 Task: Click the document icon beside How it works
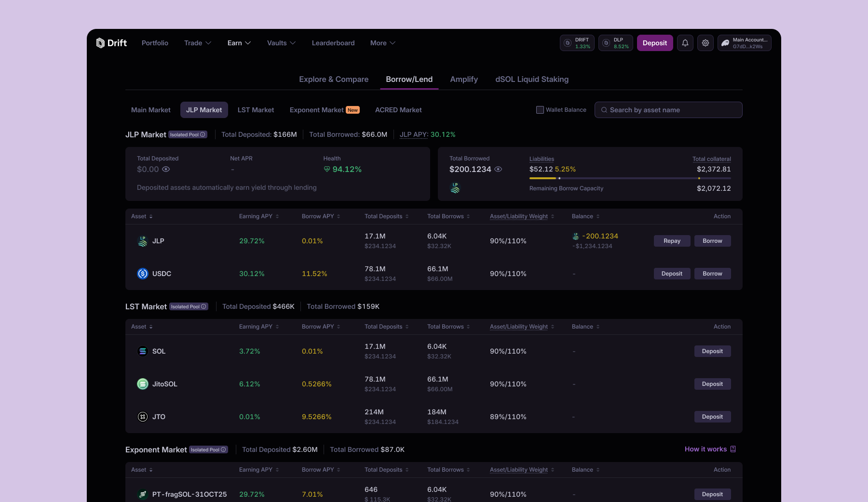(733, 449)
